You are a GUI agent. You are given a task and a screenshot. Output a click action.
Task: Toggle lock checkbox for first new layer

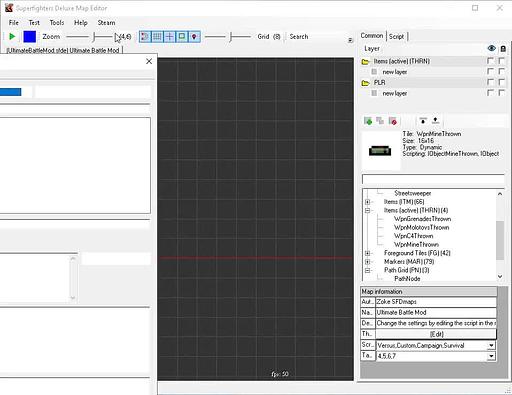pyautogui.click(x=501, y=71)
